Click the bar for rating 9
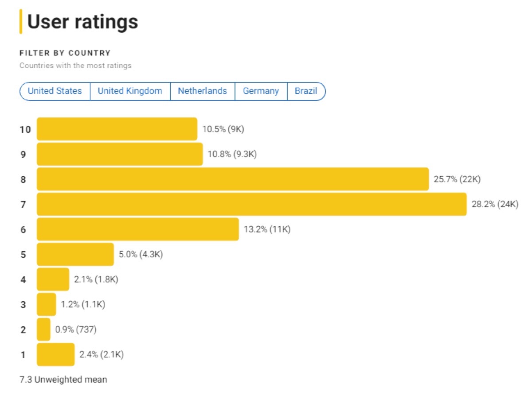The height and width of the screenshot is (411, 532). click(x=120, y=154)
